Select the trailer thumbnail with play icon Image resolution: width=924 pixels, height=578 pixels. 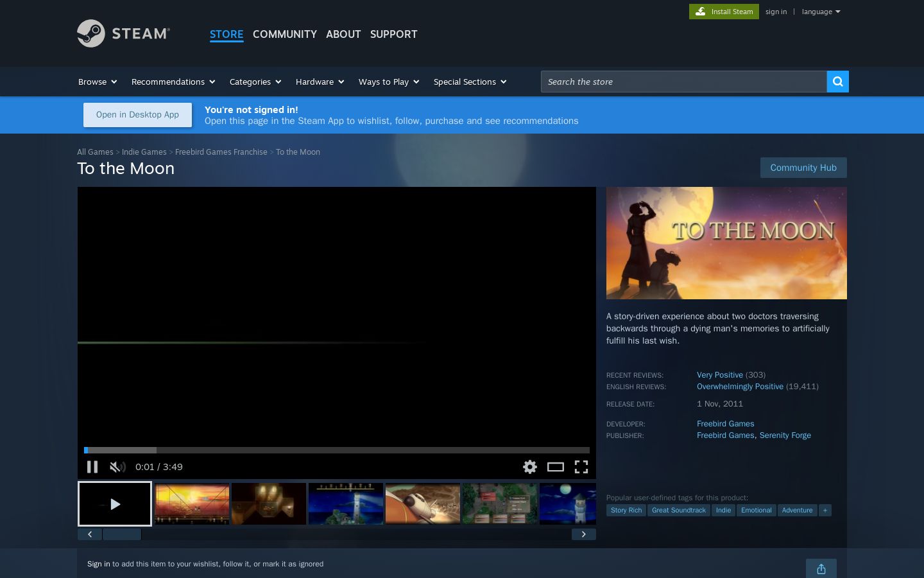point(115,504)
